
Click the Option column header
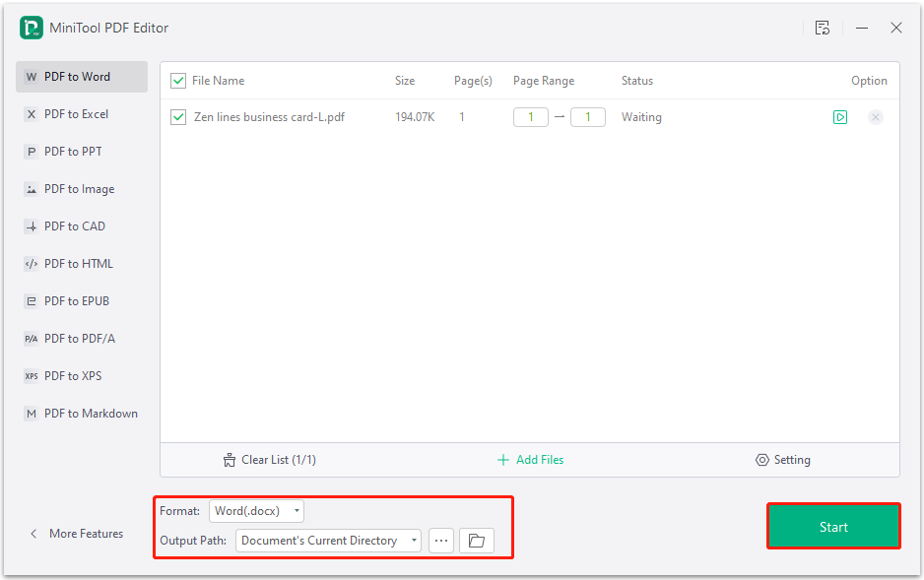coord(869,81)
